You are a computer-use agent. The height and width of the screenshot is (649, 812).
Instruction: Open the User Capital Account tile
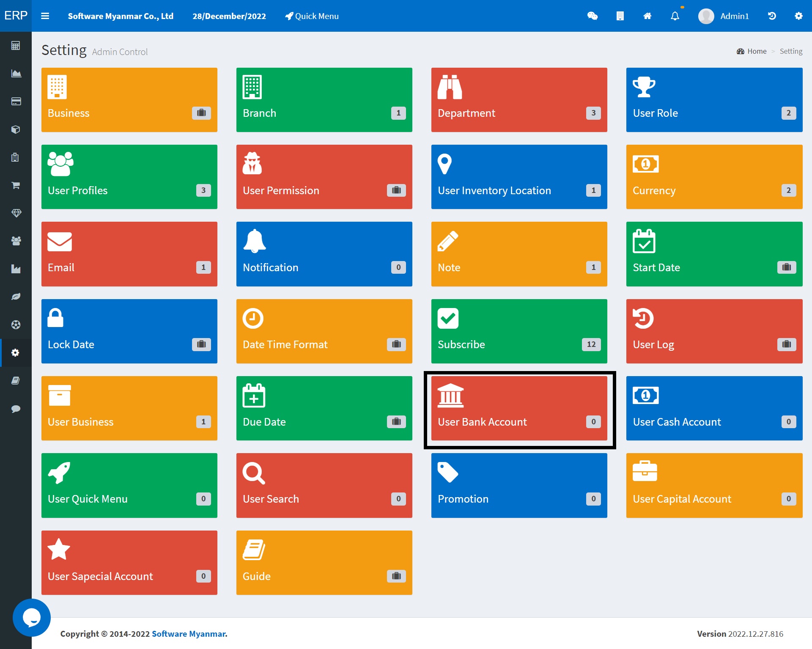click(x=714, y=485)
